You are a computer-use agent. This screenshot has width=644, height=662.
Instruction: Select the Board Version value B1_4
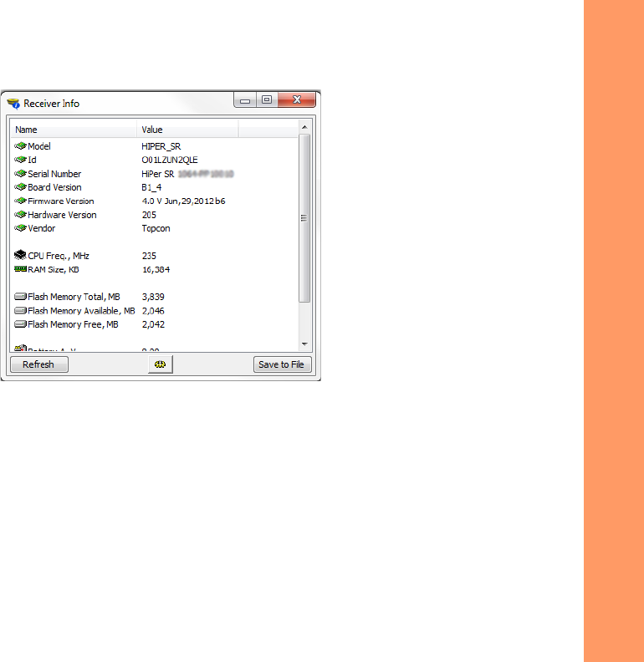tap(151, 187)
